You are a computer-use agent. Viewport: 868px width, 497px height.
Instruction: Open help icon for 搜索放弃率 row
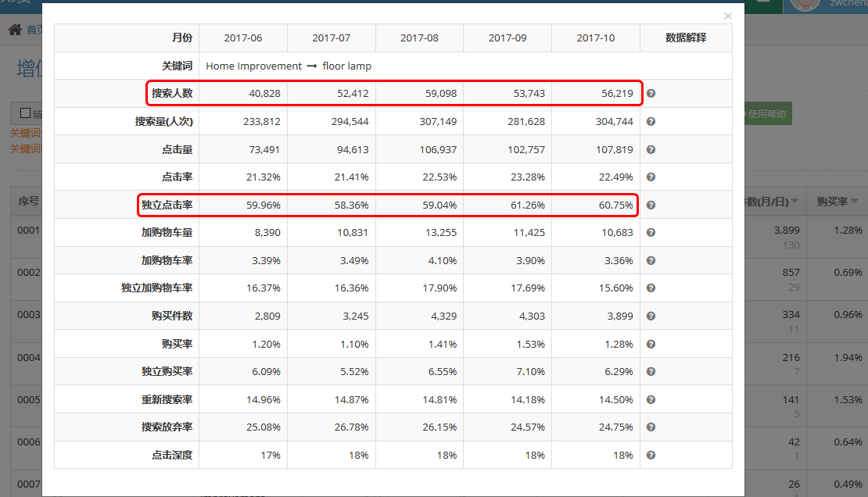(651, 427)
